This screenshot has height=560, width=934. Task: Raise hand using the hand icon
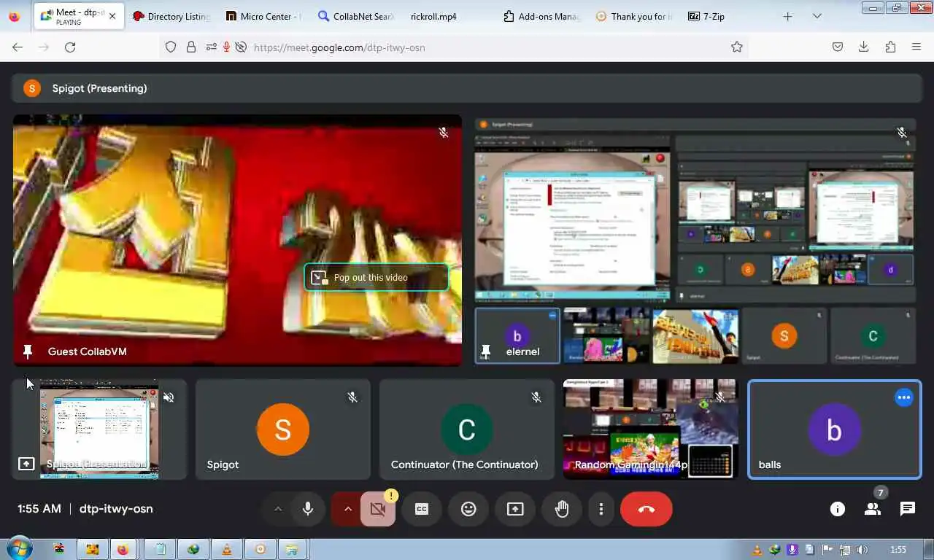[x=562, y=509]
